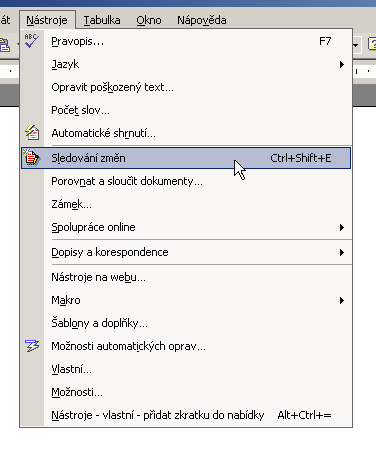Click the Ctrl+Shift+E shortcut label
Image resolution: width=376 pixels, height=456 pixels.
301,158
